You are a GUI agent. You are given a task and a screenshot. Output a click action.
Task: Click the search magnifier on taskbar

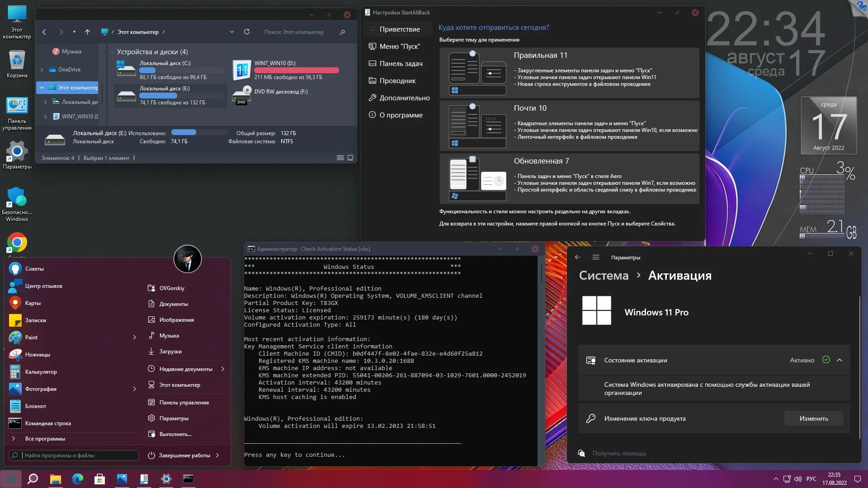tap(33, 479)
